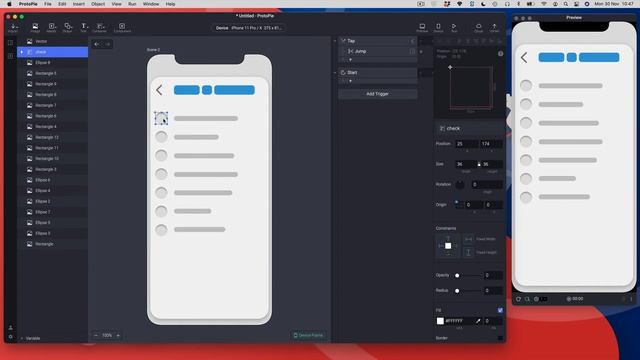Click the constraints anchor box center
640x360 pixels.
point(448,246)
